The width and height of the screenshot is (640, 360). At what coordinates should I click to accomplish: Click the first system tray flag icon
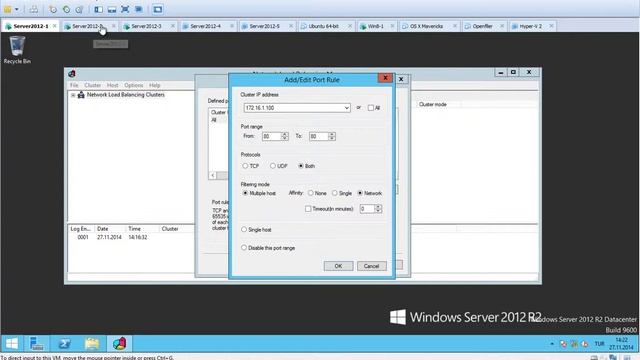click(563, 344)
